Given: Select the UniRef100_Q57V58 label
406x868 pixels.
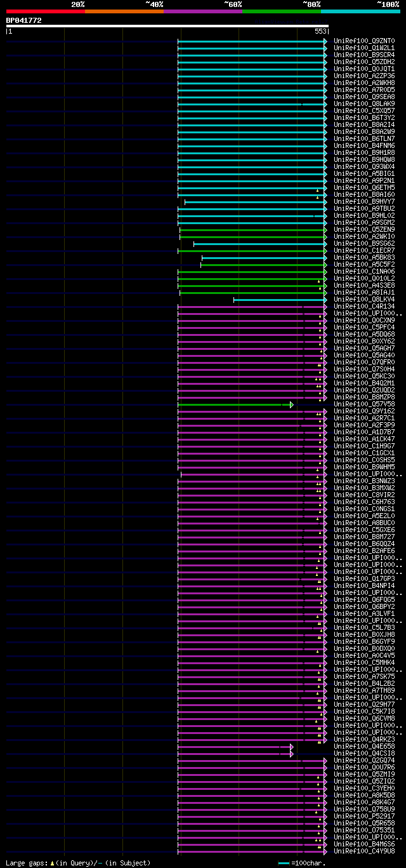Looking at the screenshot, I should click(x=364, y=404).
